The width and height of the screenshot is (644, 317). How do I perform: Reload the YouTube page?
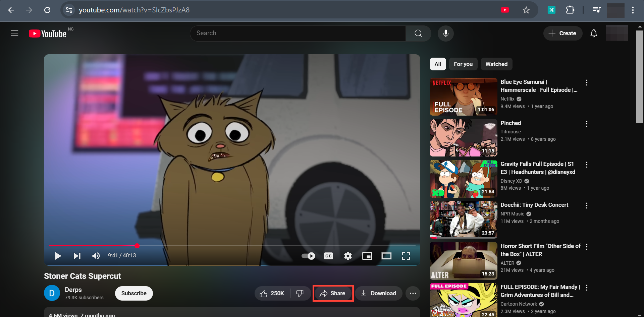pos(47,10)
